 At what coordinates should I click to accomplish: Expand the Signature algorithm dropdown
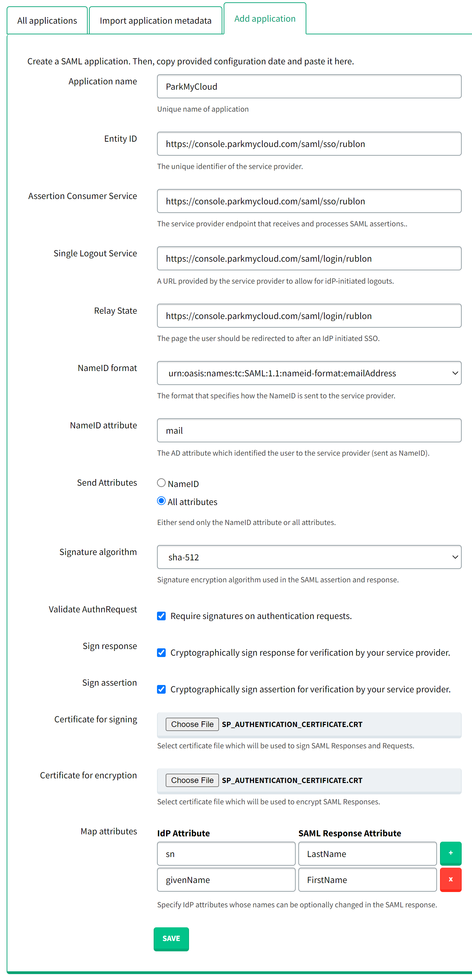pyautogui.click(x=309, y=557)
